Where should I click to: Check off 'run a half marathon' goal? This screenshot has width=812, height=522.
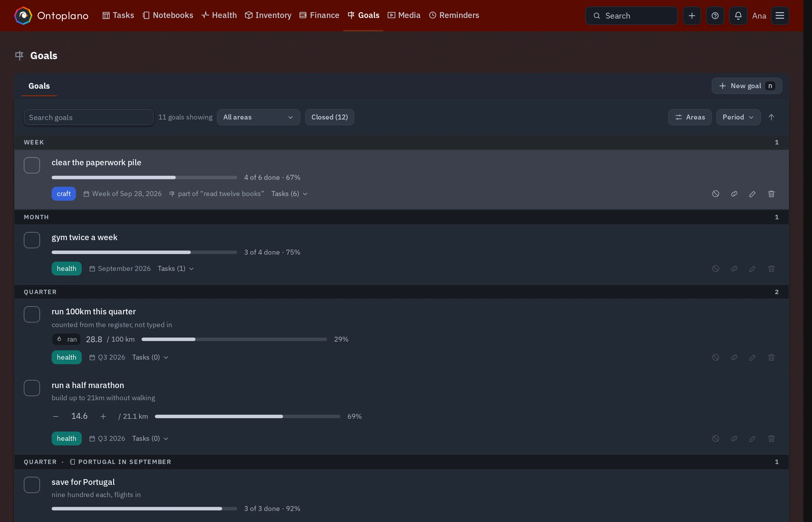32,388
